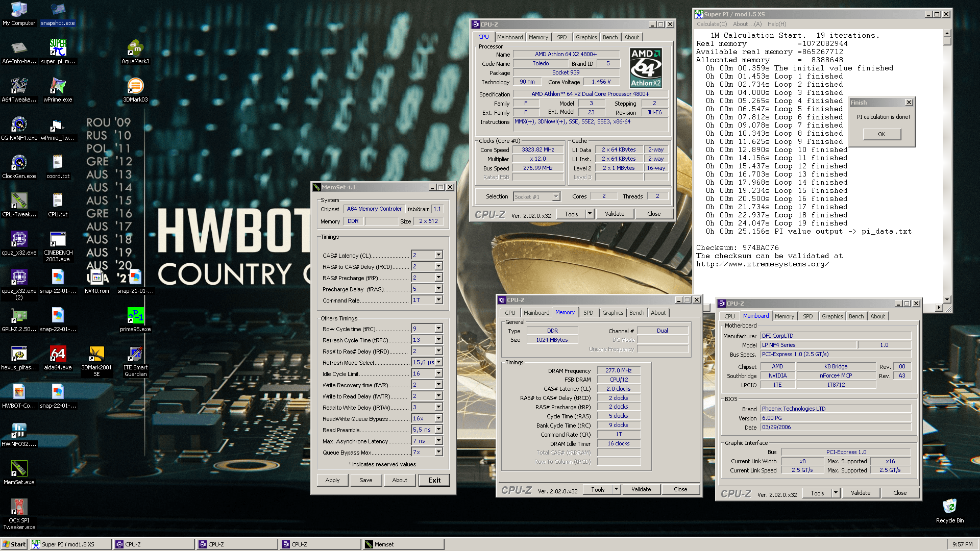Launch the hexus_pifast desktop icon
The width and height of the screenshot is (980, 551).
(19, 358)
